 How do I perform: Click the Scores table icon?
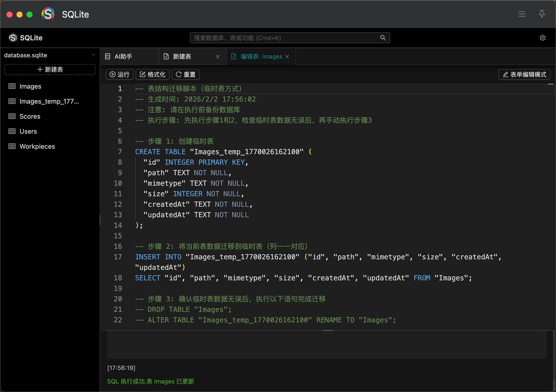pos(12,116)
